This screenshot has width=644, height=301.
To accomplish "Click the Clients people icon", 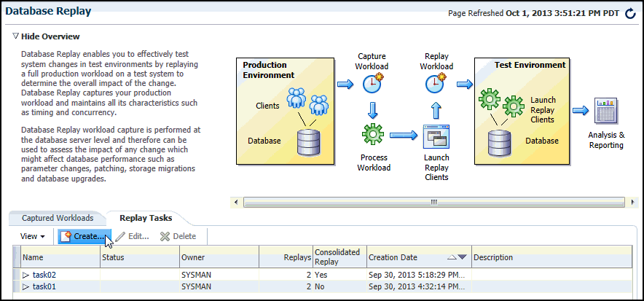I will pyautogui.click(x=307, y=102).
